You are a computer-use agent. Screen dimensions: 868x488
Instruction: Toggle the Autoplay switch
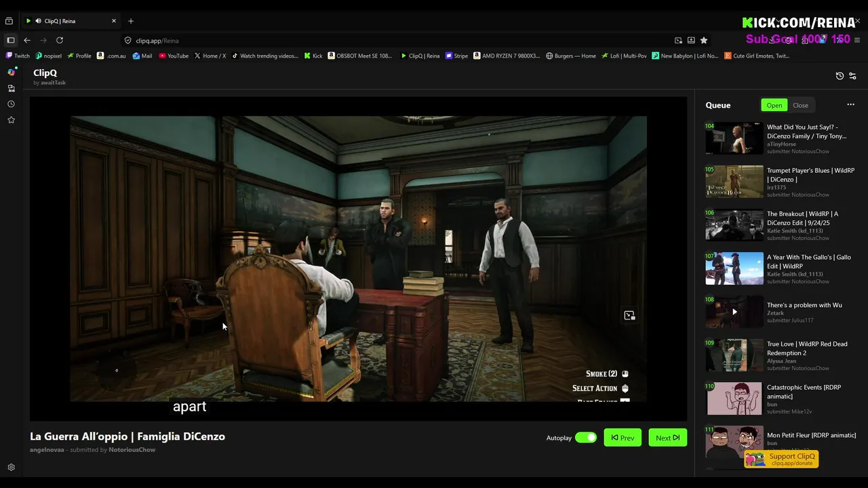[586, 438]
